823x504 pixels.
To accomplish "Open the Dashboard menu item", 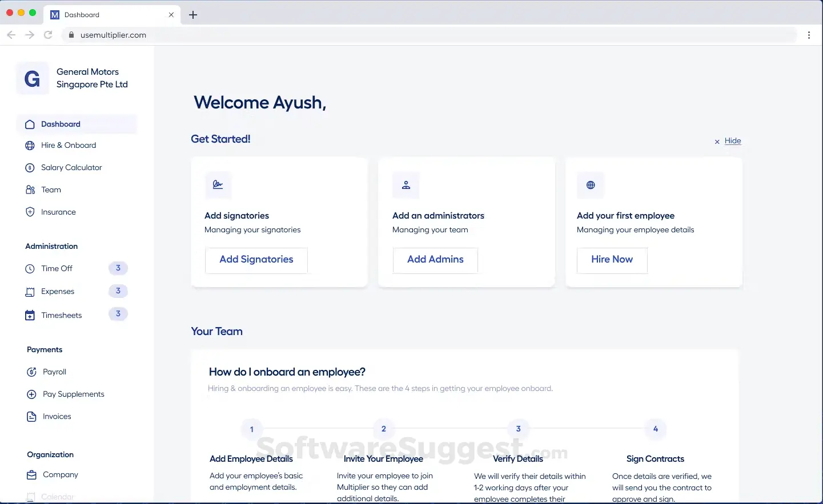I will [x=77, y=124].
